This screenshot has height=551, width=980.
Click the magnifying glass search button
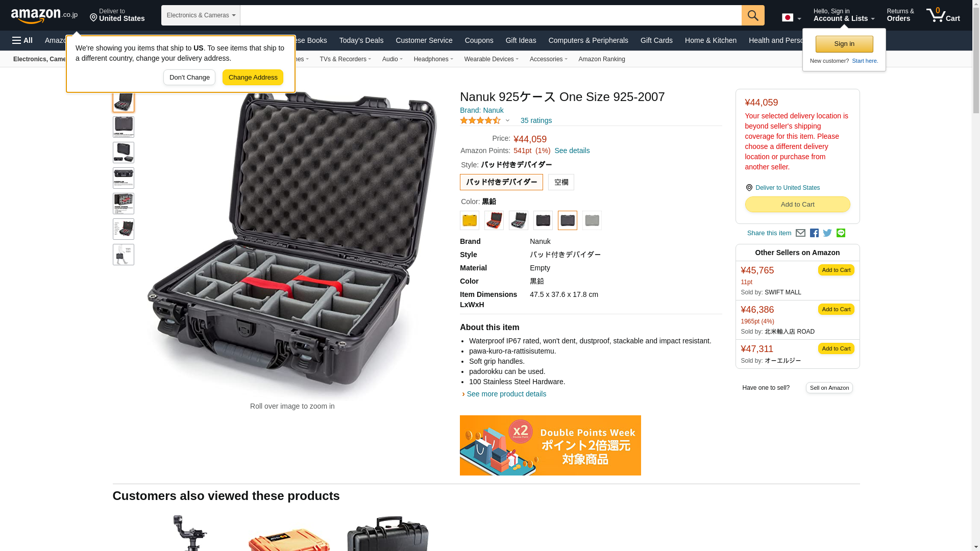click(x=753, y=15)
